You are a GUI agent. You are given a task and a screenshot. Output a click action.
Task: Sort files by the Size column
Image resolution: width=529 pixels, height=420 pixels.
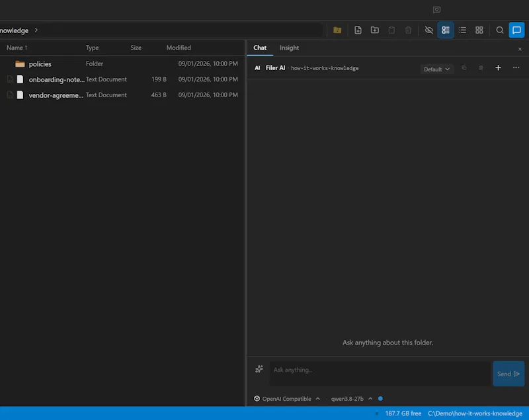coord(136,48)
